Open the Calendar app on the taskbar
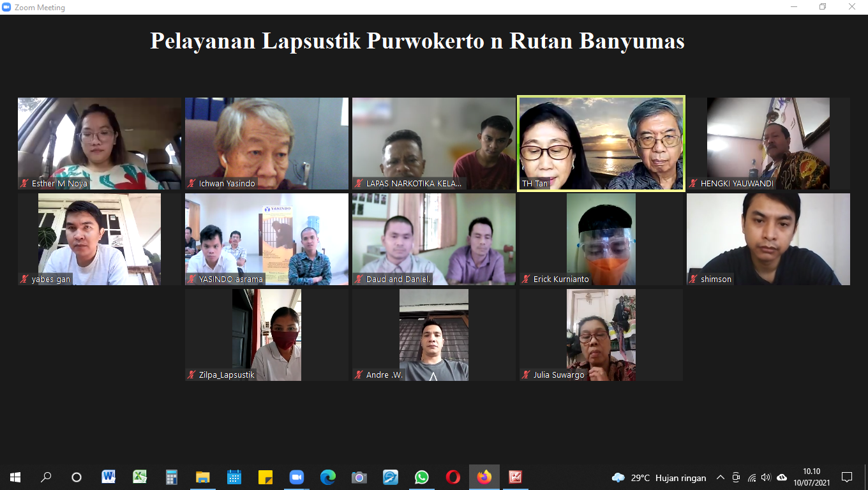The image size is (868, 490). tap(234, 477)
